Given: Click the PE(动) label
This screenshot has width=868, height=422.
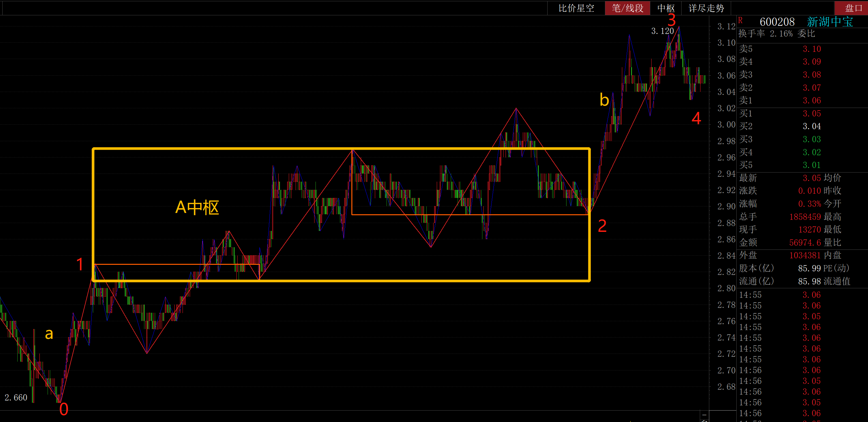Looking at the screenshot, I should [836, 268].
